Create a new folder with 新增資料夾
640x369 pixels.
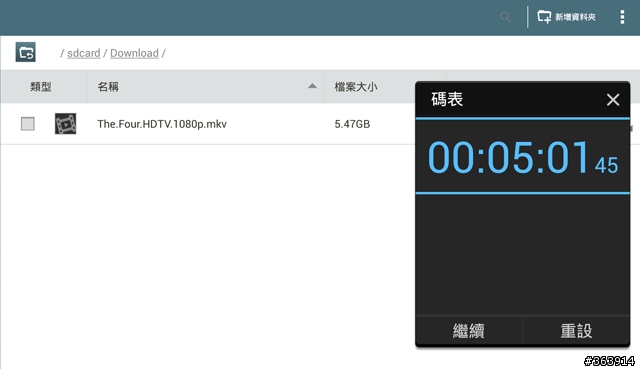click(x=566, y=17)
